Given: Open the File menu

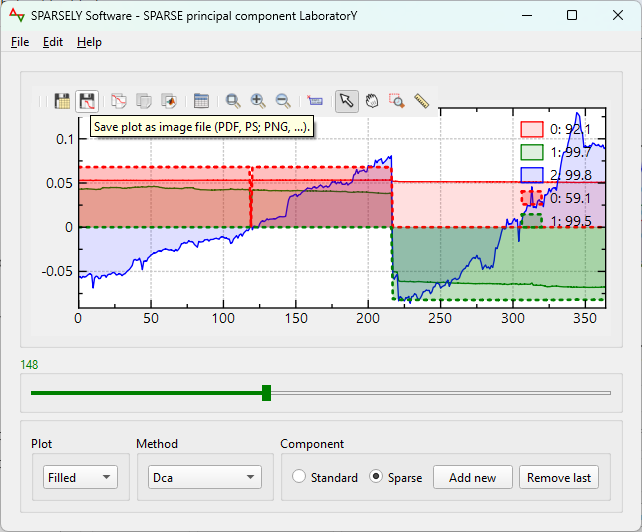Looking at the screenshot, I should coord(20,42).
